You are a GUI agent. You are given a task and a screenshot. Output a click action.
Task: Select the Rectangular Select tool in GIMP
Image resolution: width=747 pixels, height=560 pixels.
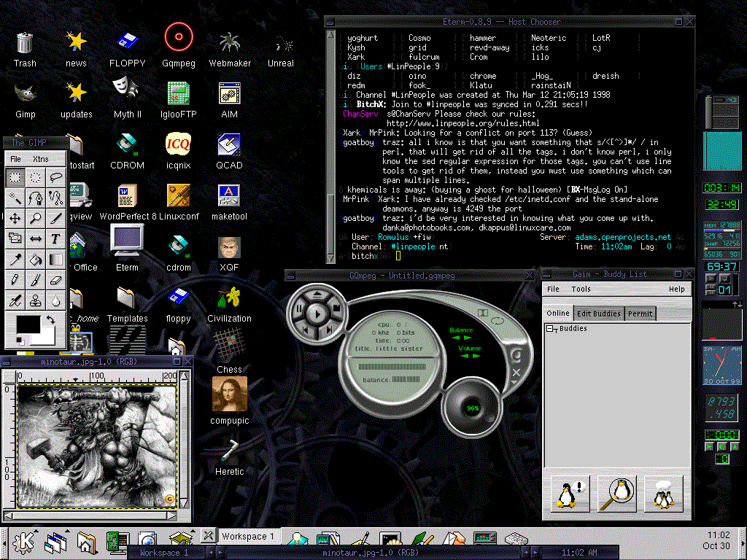[x=15, y=178]
